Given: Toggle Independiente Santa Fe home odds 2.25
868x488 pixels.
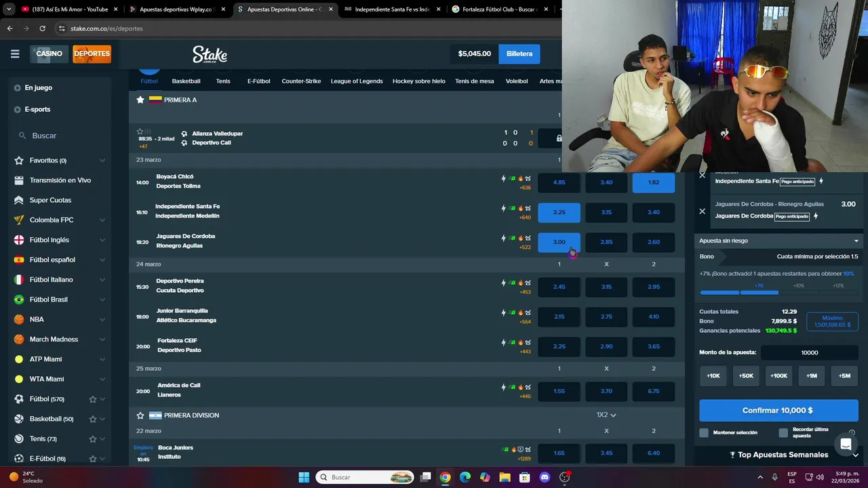Looking at the screenshot, I should 559,212.
